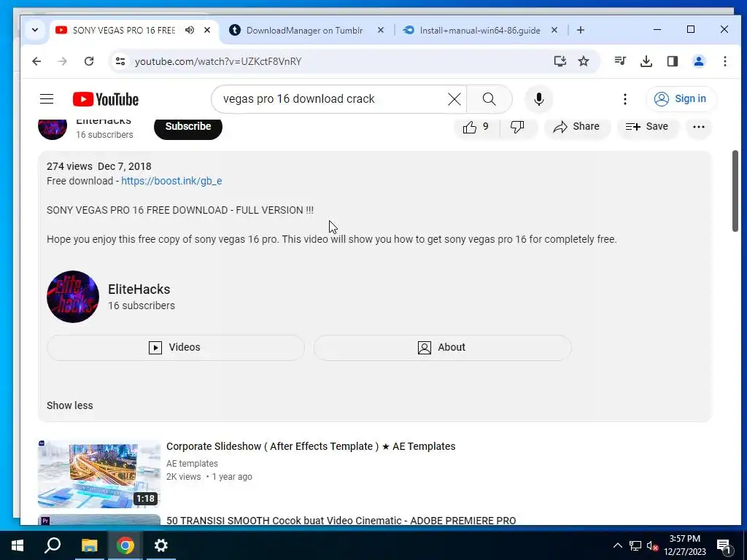Subscribe to the EliteHacks channel
The image size is (747, 560).
coord(188,127)
